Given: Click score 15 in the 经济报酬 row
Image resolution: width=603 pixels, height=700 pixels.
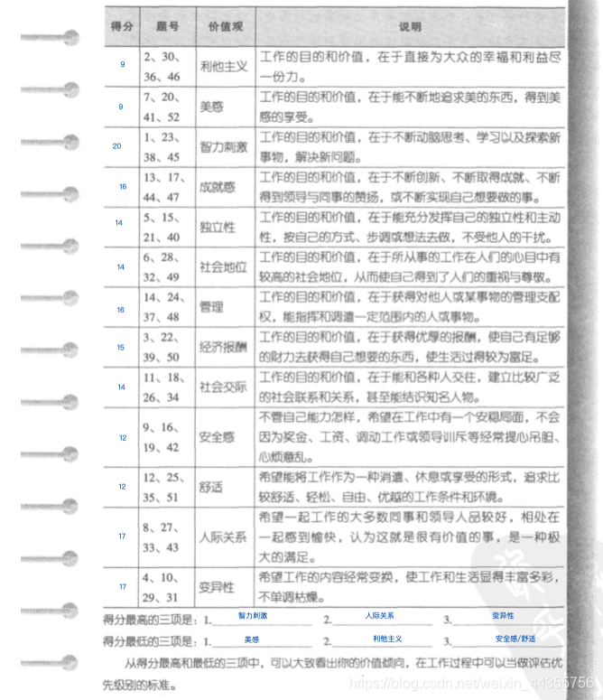Looking at the screenshot, I should click(x=121, y=348).
